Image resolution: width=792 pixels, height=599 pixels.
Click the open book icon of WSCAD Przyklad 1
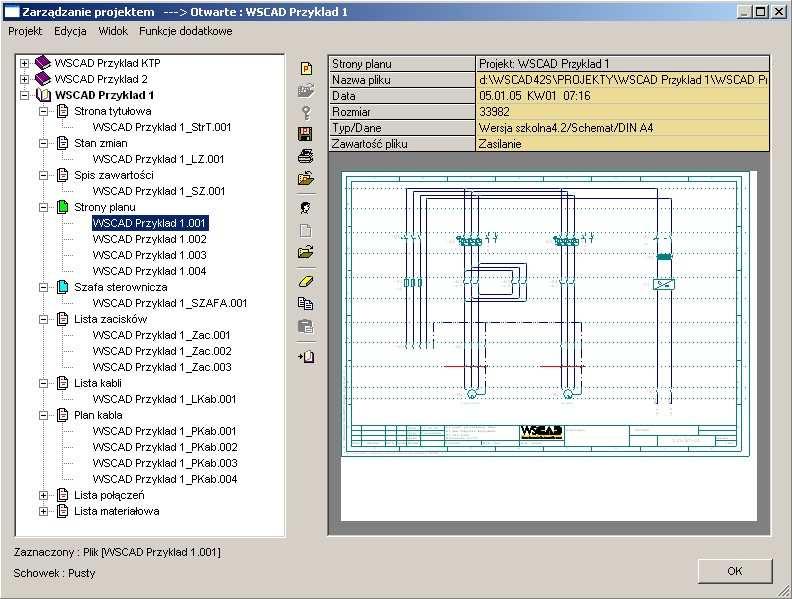click(x=43, y=95)
